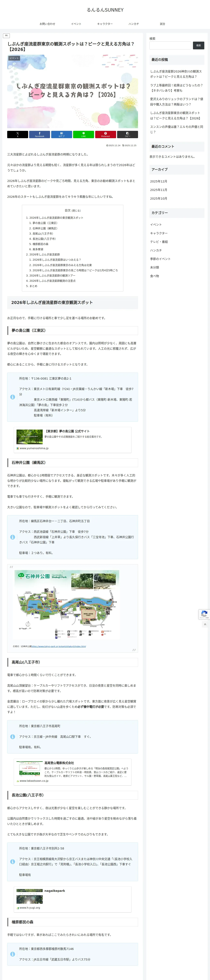Image resolution: width=210 pixels, height=980 pixels.
Task: Collapse the table of contents with 閉じる
Action: click(x=76, y=210)
